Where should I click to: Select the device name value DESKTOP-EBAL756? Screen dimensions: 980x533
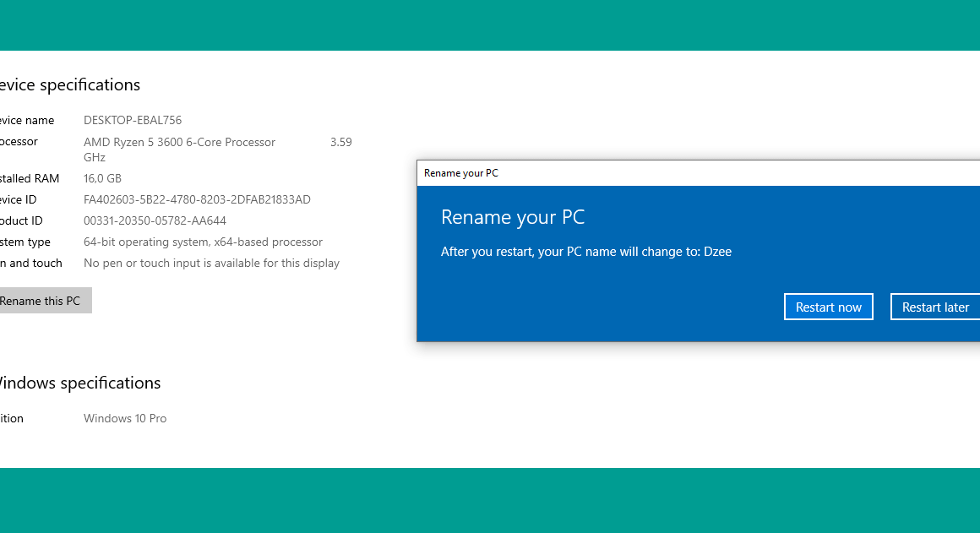(133, 120)
